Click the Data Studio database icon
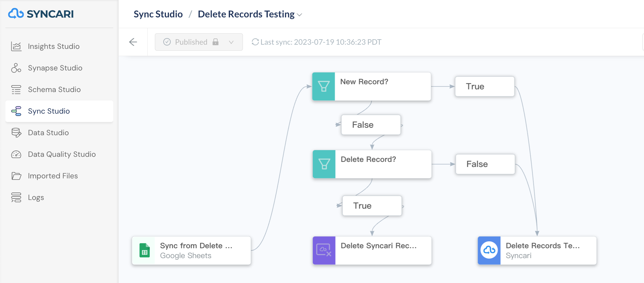The image size is (644, 283). [x=16, y=133]
